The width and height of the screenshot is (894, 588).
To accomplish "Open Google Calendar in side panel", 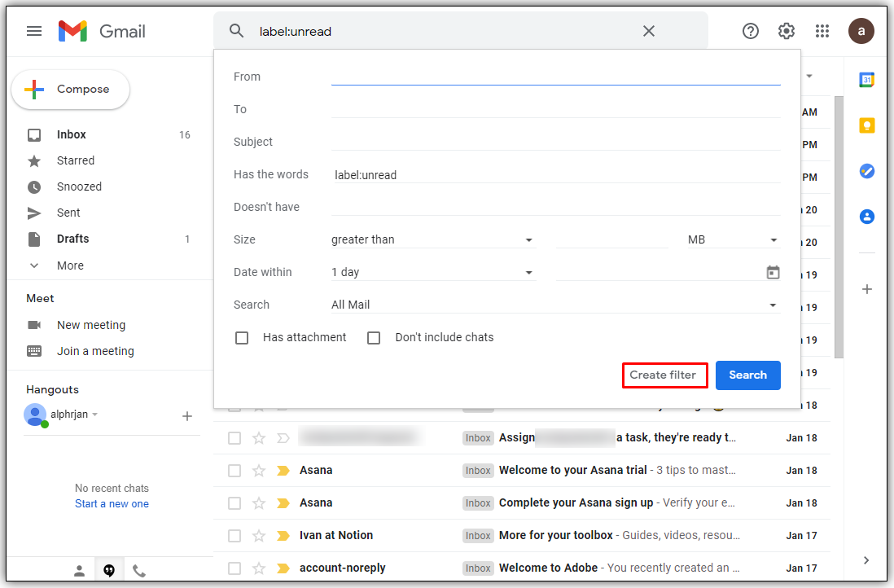I will (x=867, y=80).
